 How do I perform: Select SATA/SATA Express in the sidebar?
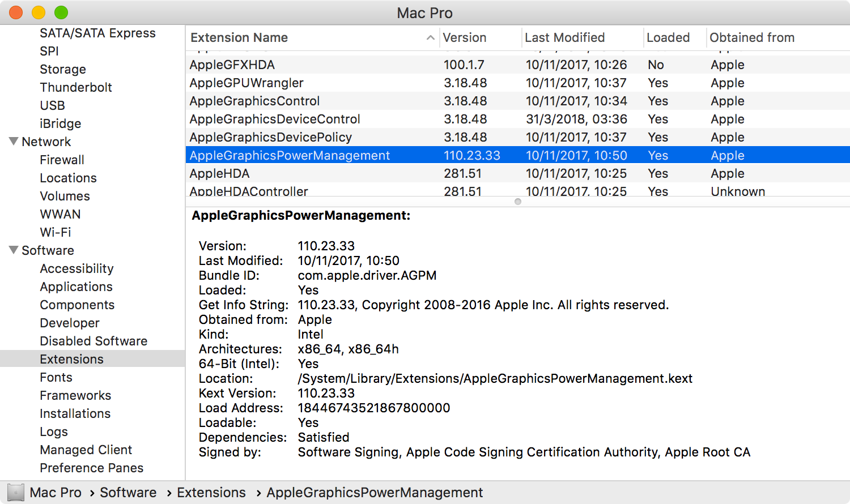point(97,33)
